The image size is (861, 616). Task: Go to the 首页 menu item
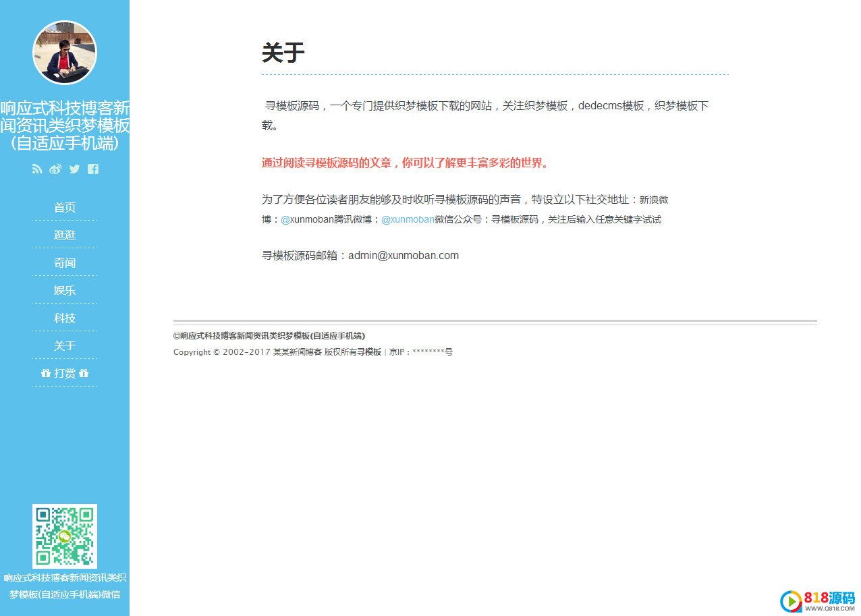coord(65,207)
